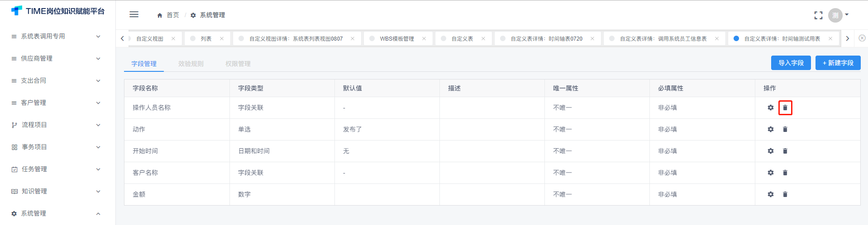
Task: Open the 自定义表详情:时间轴表0720 tab
Action: 547,39
